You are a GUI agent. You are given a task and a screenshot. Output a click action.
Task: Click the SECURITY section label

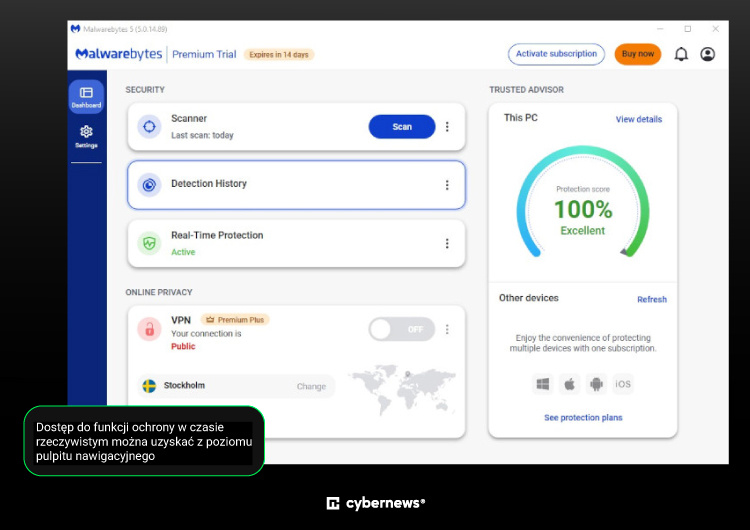[145, 90]
